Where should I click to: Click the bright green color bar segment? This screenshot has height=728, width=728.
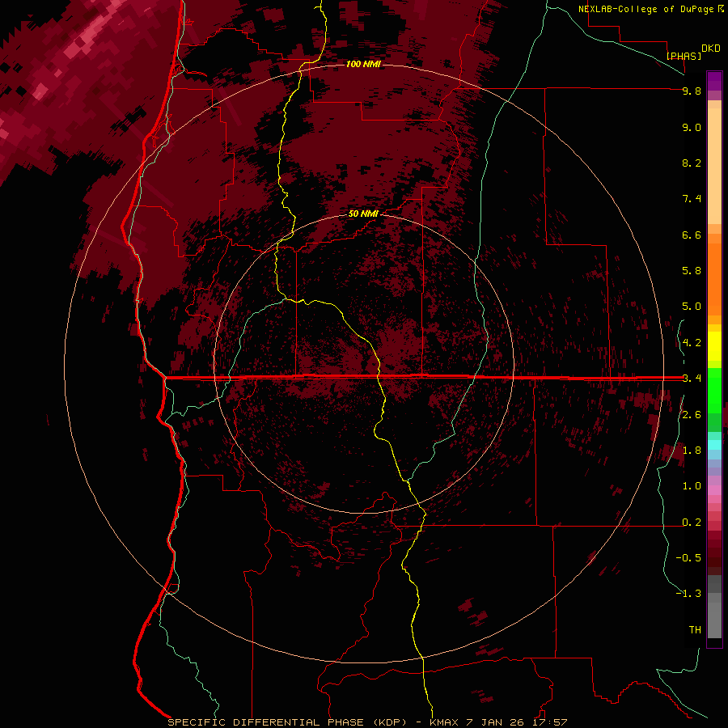tap(714, 390)
